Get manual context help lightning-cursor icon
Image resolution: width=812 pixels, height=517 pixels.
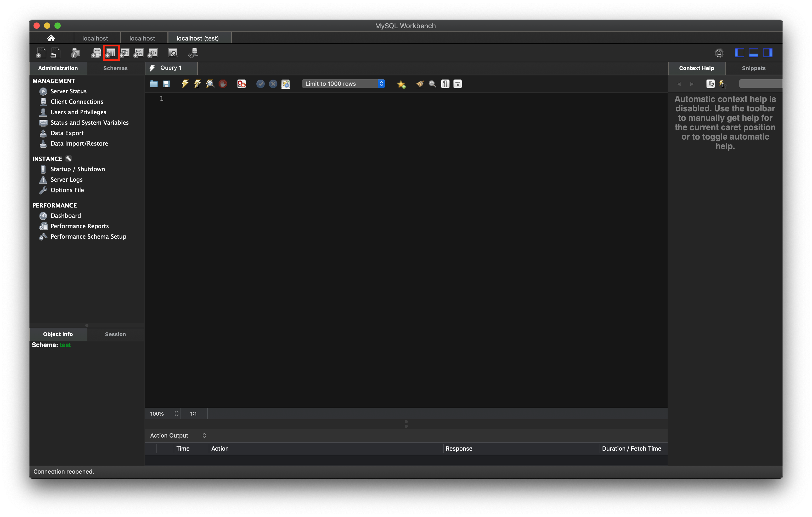click(x=722, y=84)
